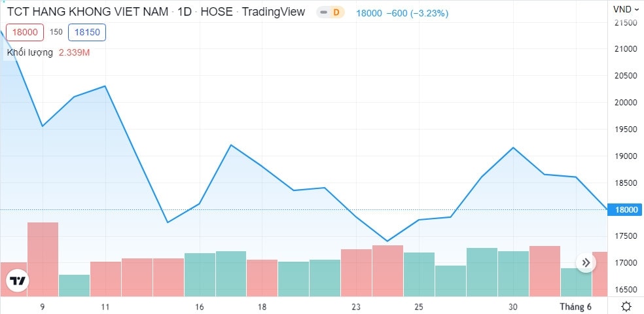
Task: Click the 1D interval label
Action: click(185, 12)
